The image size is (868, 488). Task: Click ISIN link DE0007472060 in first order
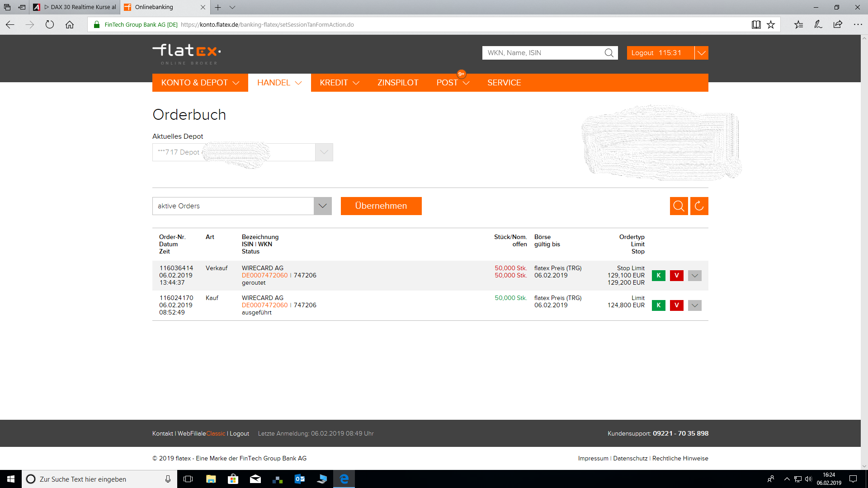pos(264,275)
